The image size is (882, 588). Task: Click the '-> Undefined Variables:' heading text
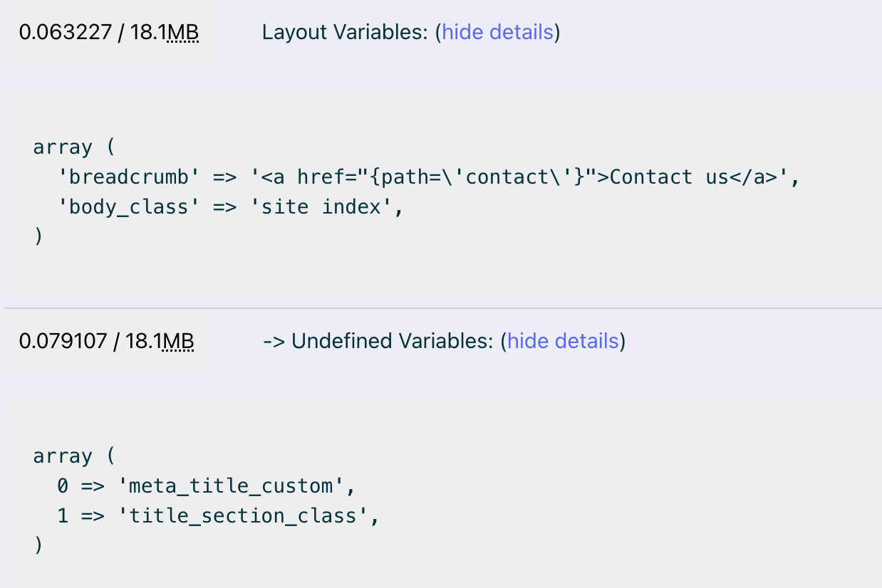tap(378, 341)
